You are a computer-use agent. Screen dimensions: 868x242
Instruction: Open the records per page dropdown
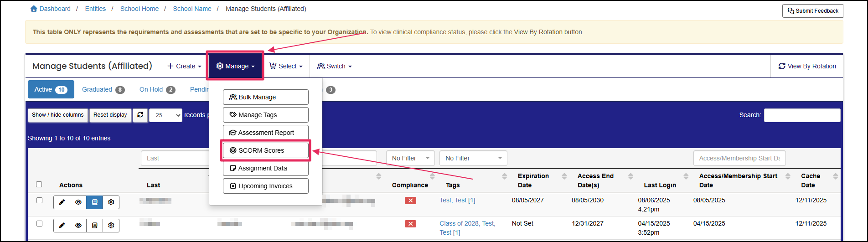[x=165, y=115]
